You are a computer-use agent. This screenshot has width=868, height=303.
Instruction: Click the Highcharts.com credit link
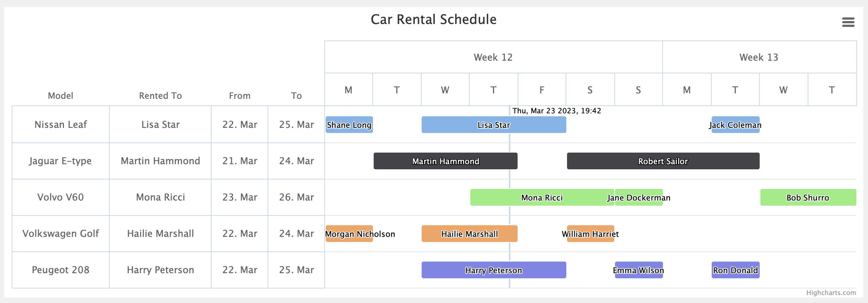831,293
